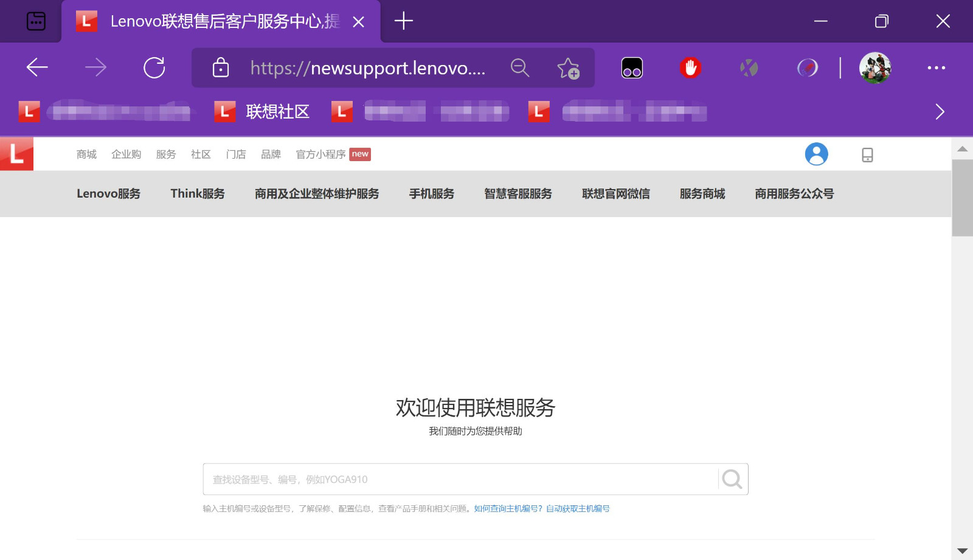Select 商用服务公众号 menu
The width and height of the screenshot is (973, 560).
(794, 194)
